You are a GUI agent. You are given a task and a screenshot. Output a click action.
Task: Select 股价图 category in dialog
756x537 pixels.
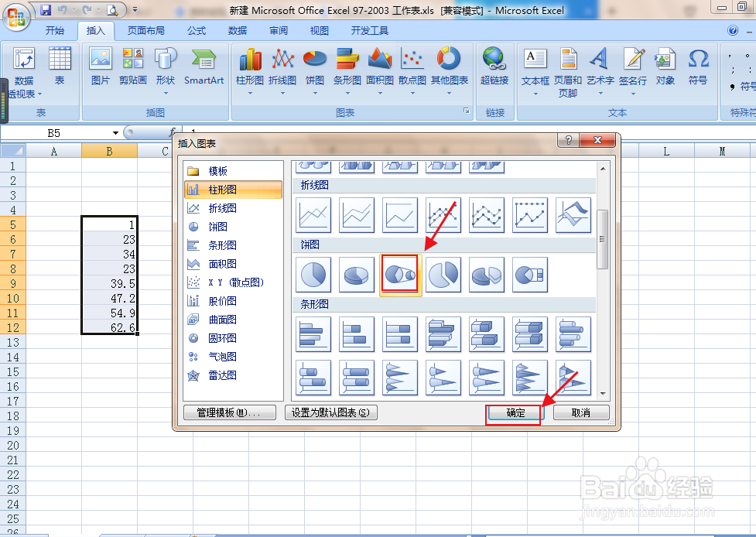234,301
